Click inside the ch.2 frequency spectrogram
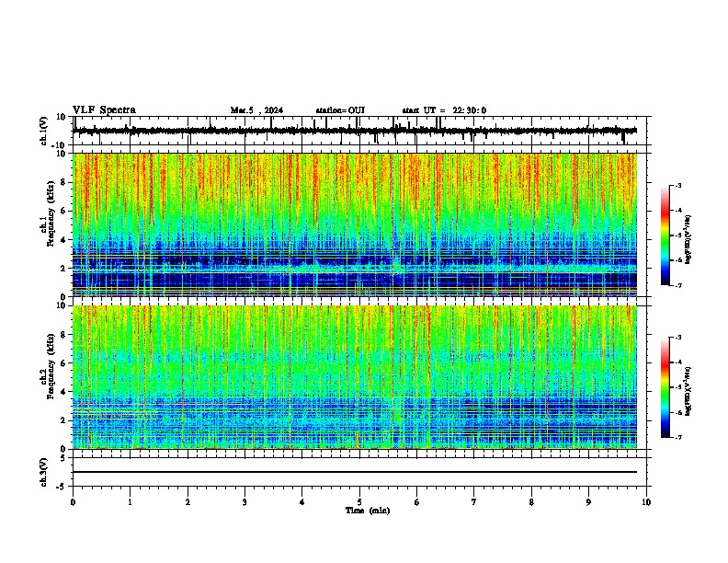 tap(355, 377)
